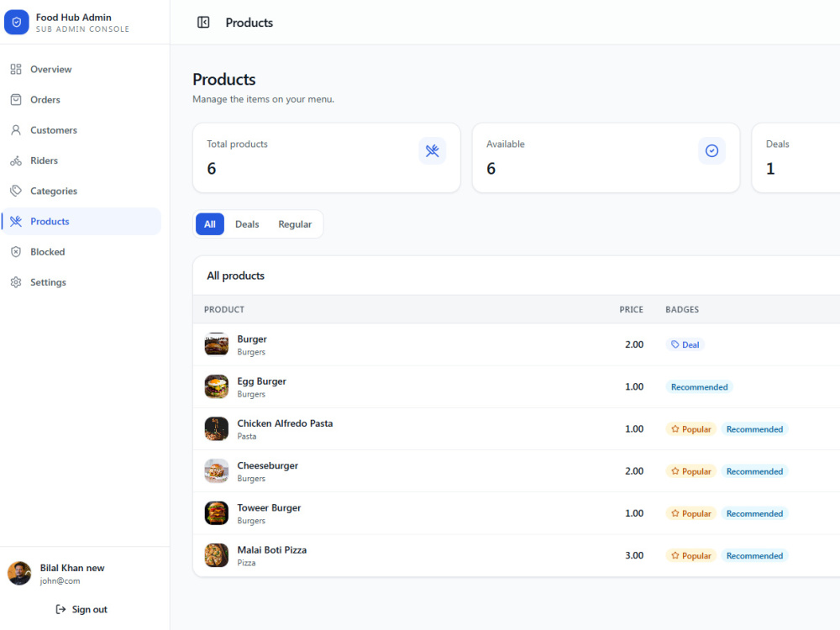
Task: Open the Burger product thumbnail
Action: click(x=217, y=344)
